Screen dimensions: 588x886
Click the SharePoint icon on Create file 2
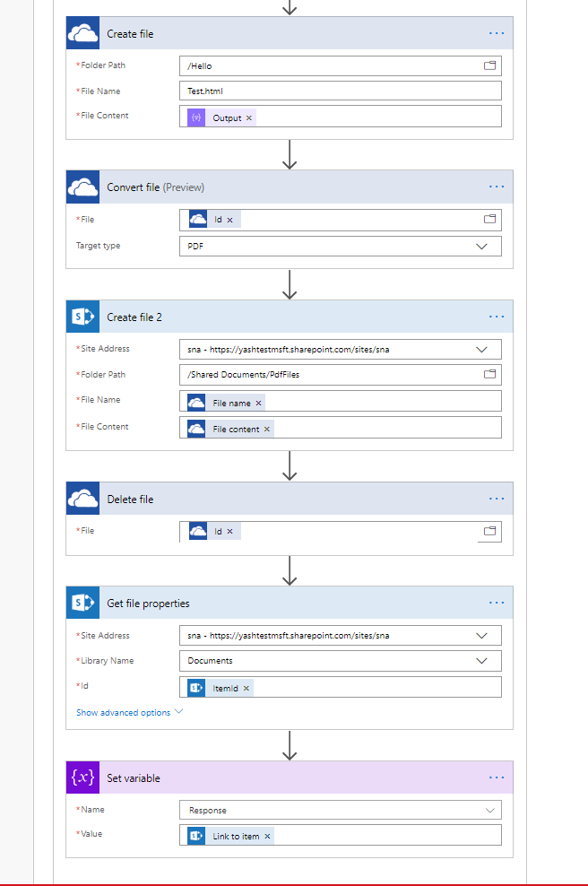point(83,317)
